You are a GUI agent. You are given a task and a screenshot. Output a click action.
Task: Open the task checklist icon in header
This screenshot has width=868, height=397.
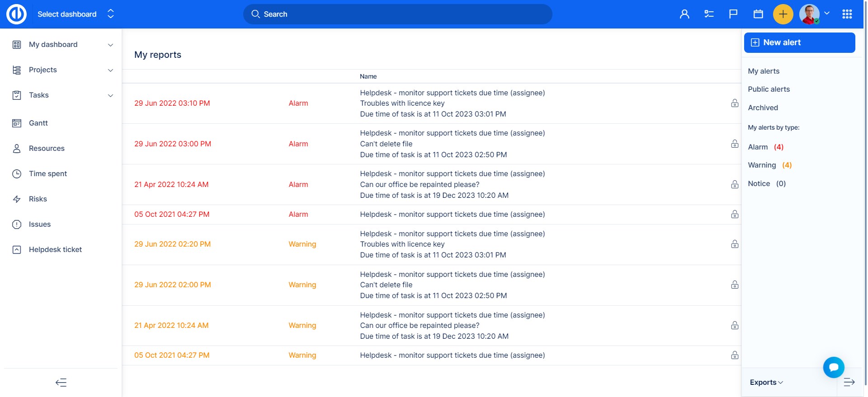[709, 14]
